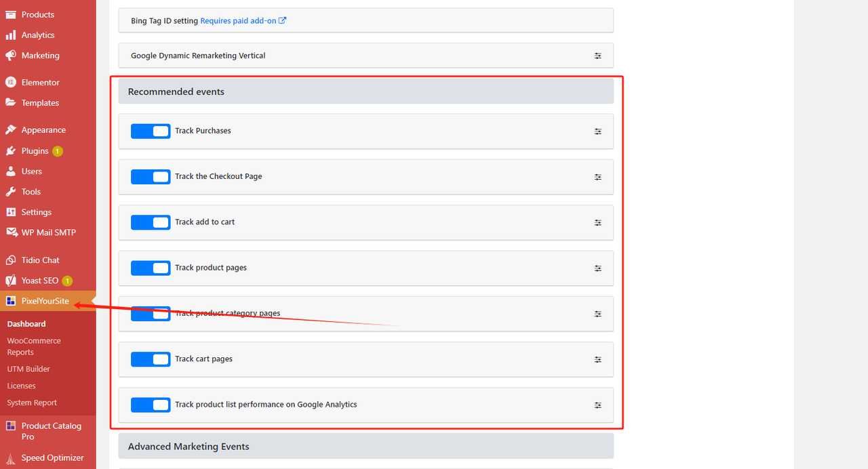
Task: Open the System Report submenu
Action: 32,403
